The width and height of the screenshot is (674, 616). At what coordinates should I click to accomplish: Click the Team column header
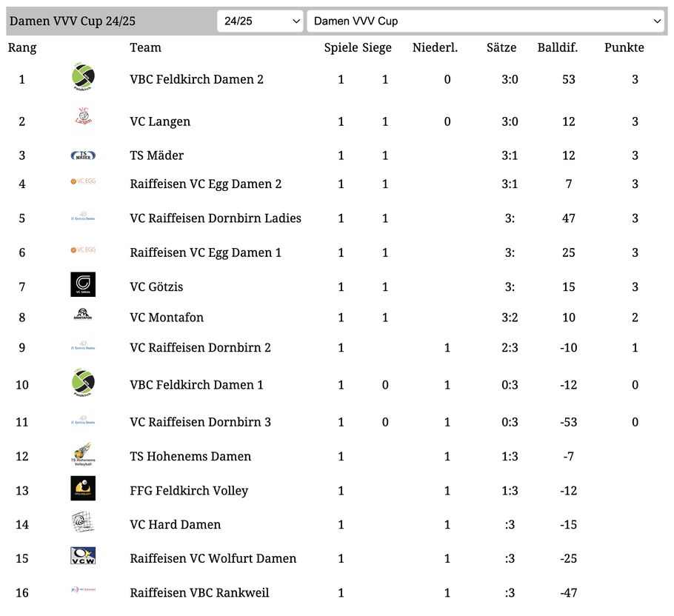[x=146, y=47]
